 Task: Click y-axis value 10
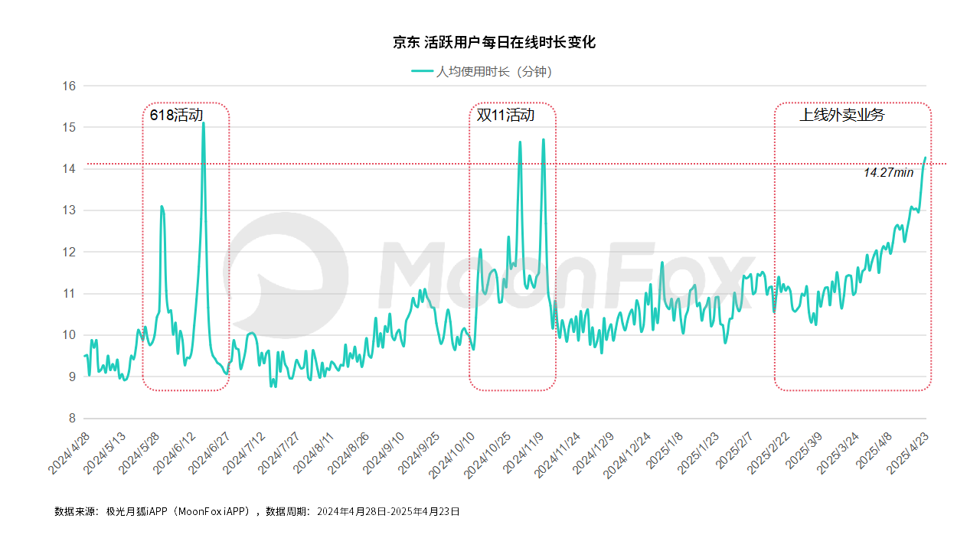[69, 335]
